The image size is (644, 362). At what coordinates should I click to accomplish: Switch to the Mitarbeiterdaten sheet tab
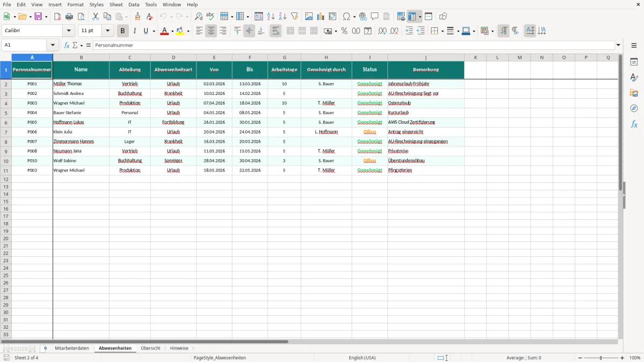[72, 349]
